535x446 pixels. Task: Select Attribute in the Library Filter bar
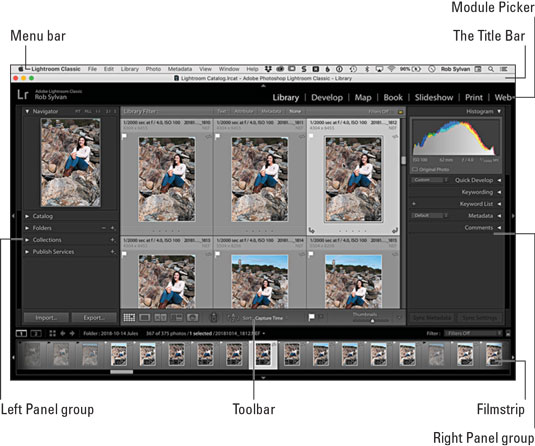coord(244,111)
